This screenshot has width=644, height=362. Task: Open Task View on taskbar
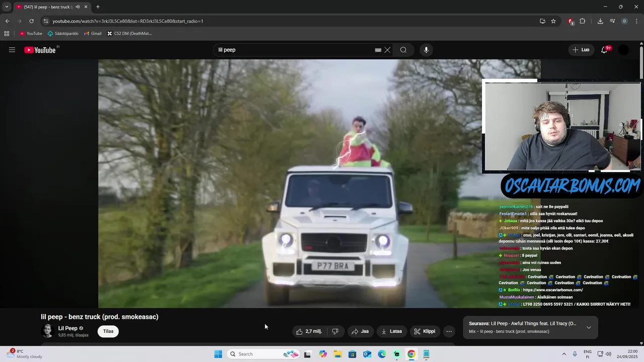(x=307, y=354)
